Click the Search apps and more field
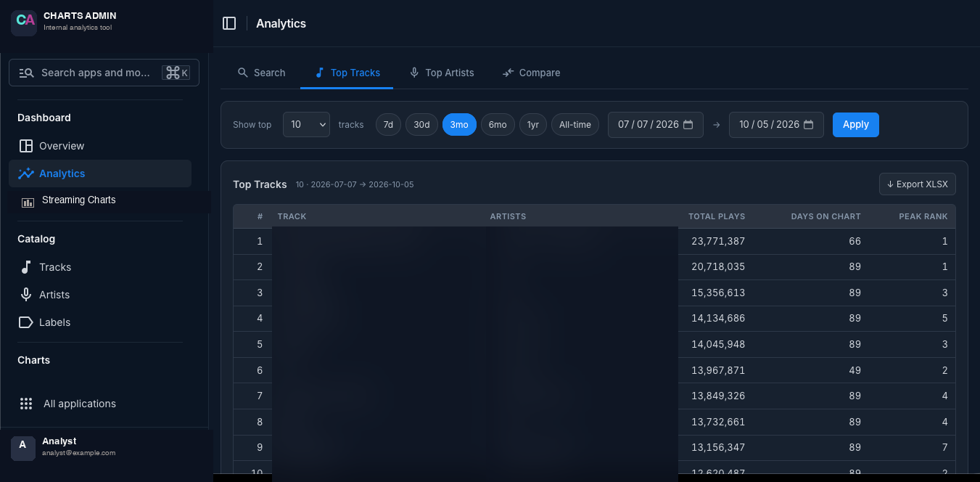Screen dimensions: 980x482 [104, 73]
